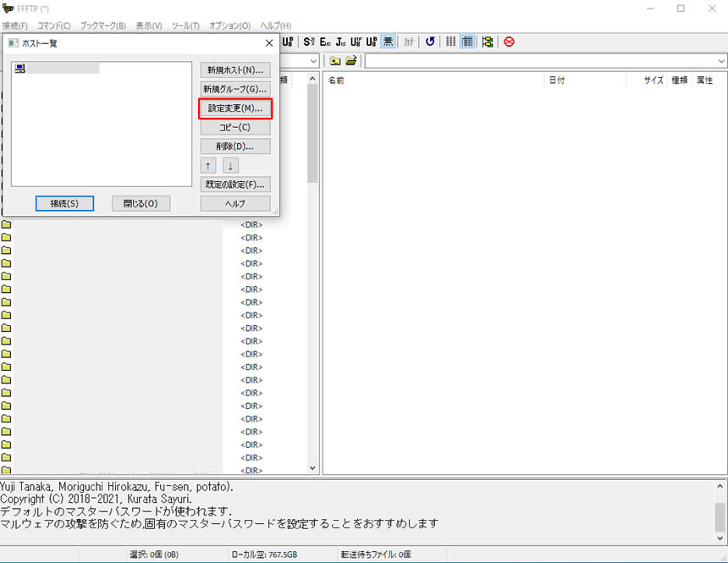Click U8 BOM icon beside dialog close button
The image size is (728, 563).
click(288, 41)
